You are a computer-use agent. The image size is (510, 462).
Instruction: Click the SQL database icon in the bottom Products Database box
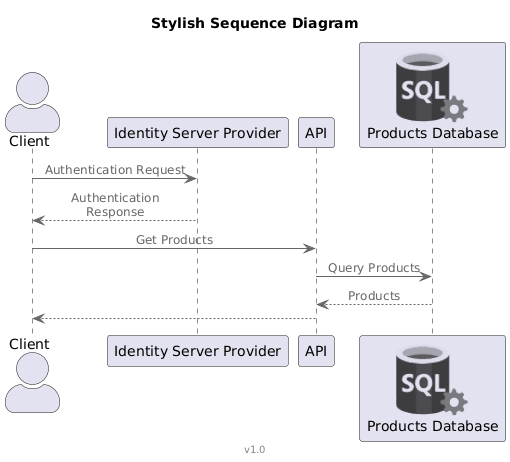point(431,380)
